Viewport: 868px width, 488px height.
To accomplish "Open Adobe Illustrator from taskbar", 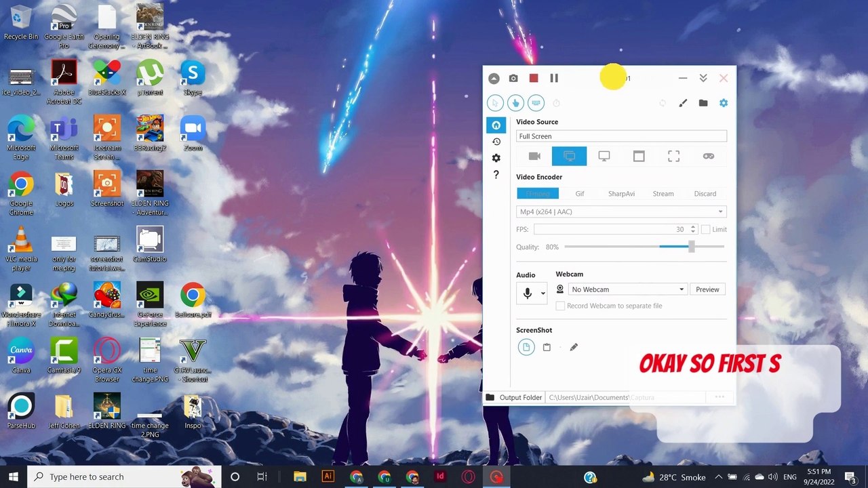I will pyautogui.click(x=328, y=477).
